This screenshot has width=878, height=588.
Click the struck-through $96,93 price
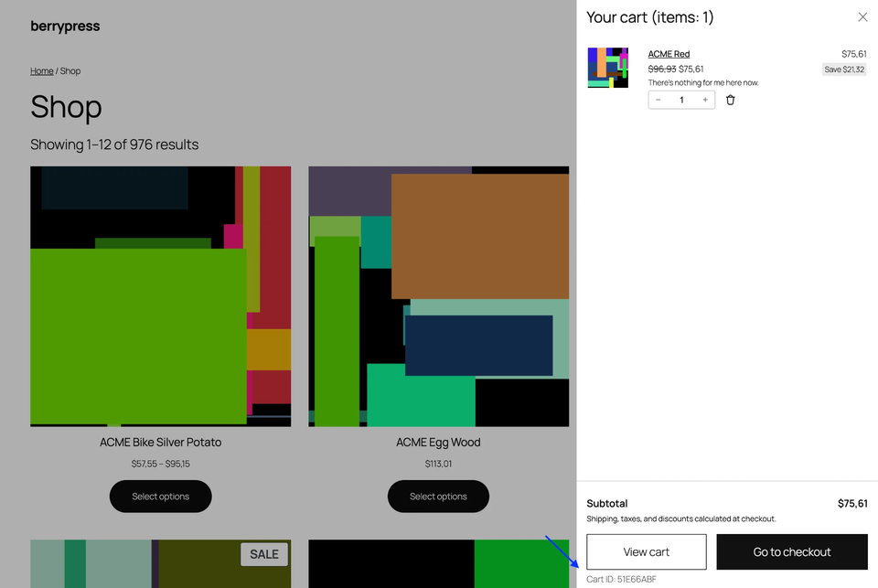click(662, 69)
